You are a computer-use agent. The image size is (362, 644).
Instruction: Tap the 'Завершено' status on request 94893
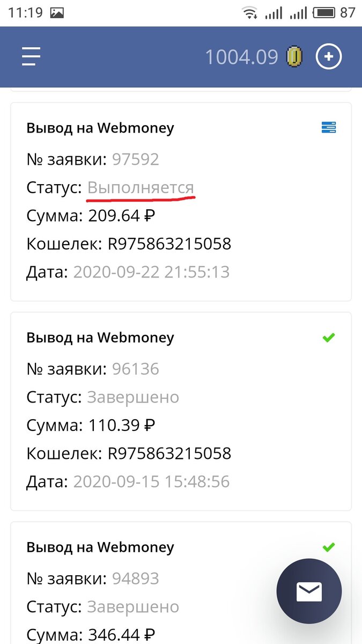[133, 607]
